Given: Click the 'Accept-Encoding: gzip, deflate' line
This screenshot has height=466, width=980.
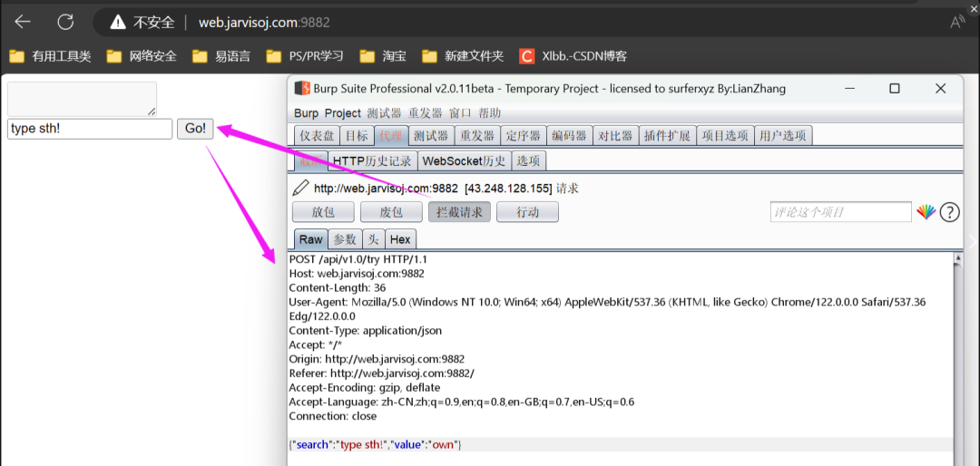Looking at the screenshot, I should [365, 387].
